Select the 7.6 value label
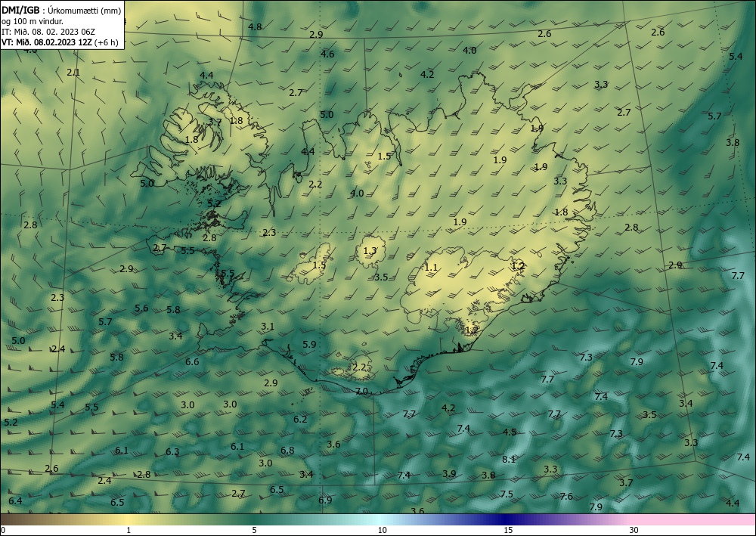This screenshot has width=756, height=536. coord(566,497)
